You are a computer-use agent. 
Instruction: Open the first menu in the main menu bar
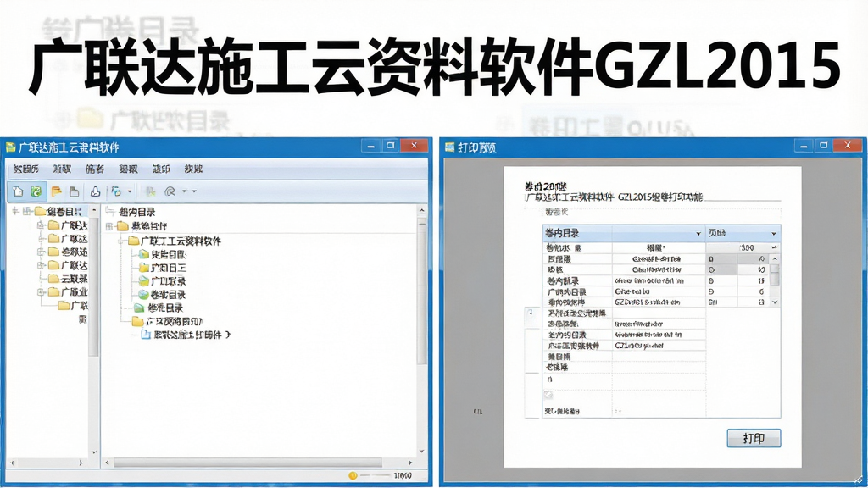(26, 169)
